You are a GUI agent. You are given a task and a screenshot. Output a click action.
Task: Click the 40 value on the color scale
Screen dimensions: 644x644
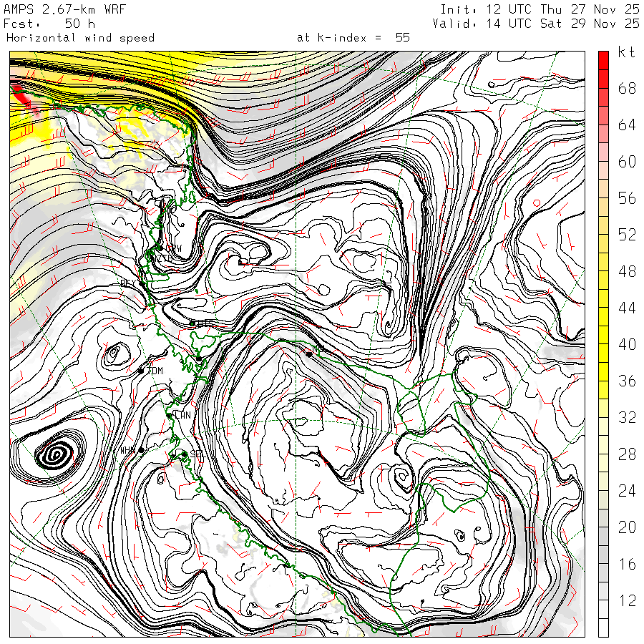pyautogui.click(x=627, y=344)
